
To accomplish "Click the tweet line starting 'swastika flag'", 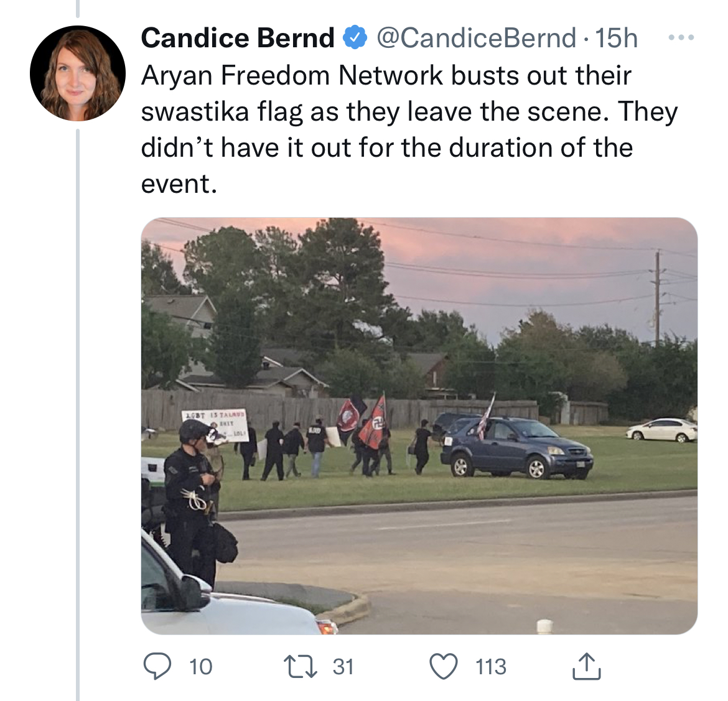I will coord(409,112).
